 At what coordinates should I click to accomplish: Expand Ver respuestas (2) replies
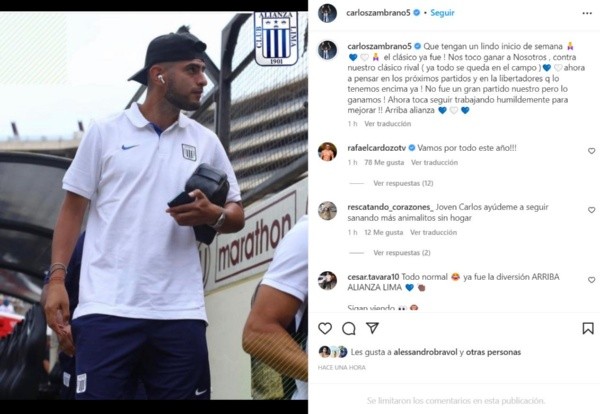(x=402, y=253)
